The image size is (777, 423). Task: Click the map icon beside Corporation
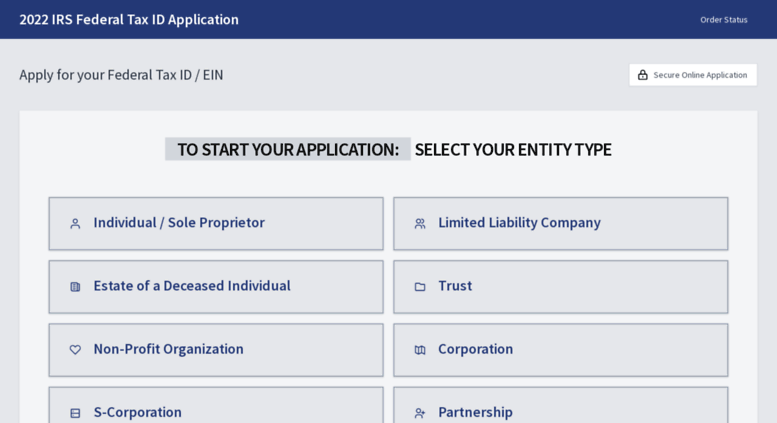(x=420, y=350)
